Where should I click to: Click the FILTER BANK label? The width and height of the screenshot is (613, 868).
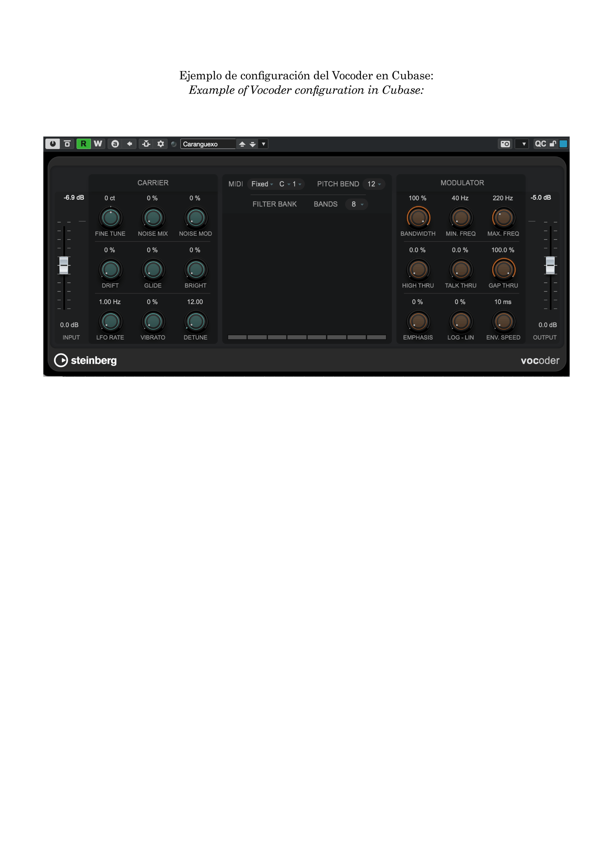click(x=275, y=204)
